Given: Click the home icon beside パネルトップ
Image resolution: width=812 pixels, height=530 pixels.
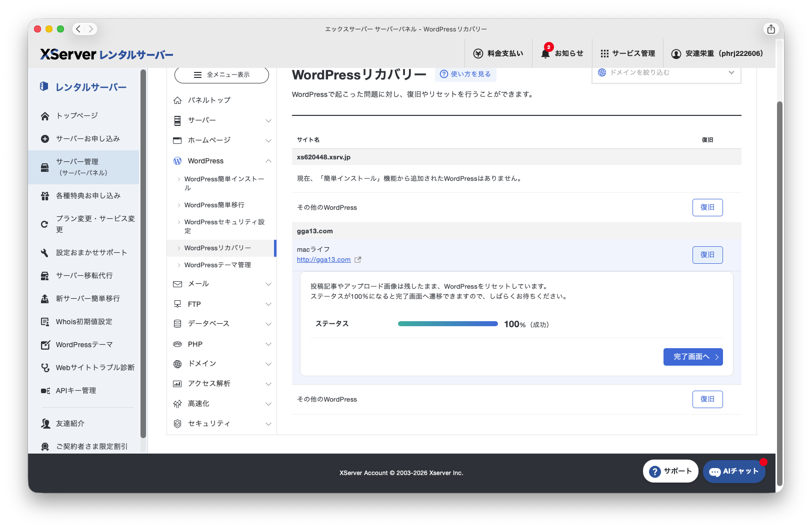Looking at the screenshot, I should [x=177, y=100].
